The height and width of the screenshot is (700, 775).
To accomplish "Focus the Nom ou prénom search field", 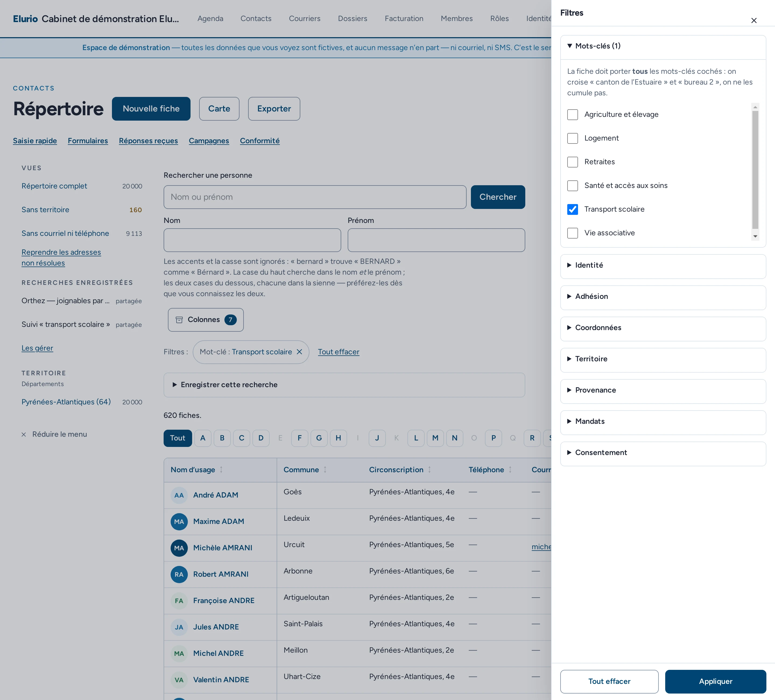I will coord(315,197).
